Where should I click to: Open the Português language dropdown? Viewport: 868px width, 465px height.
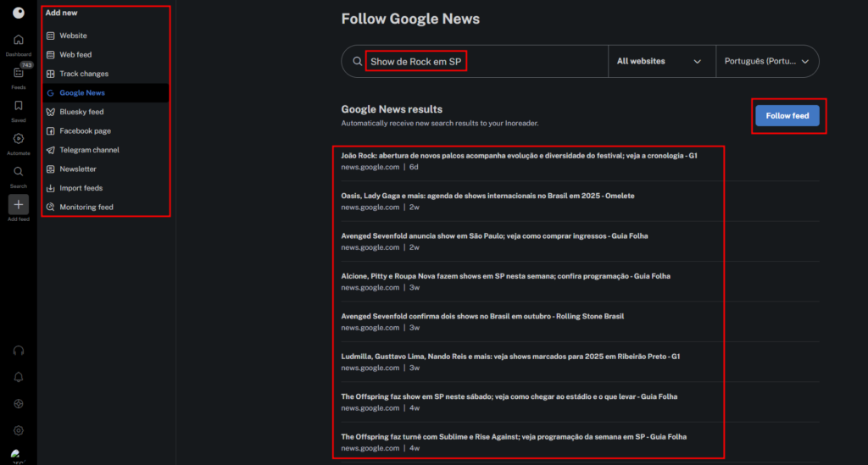766,61
